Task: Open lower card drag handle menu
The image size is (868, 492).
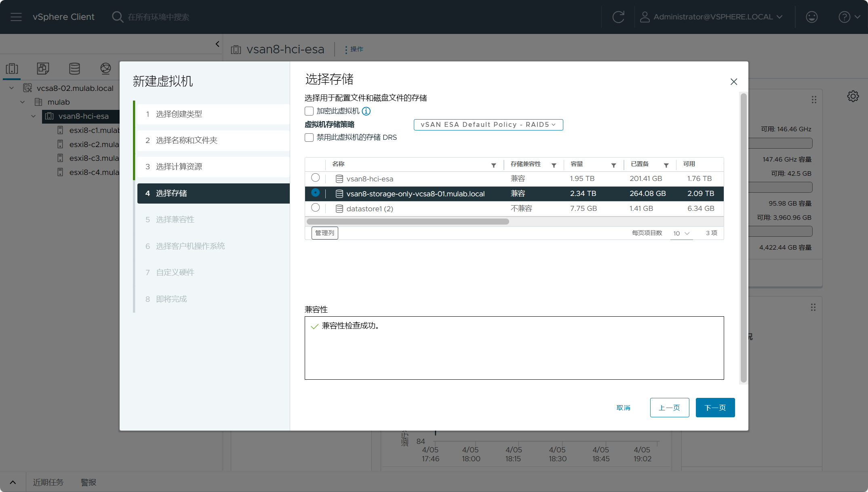Action: [x=813, y=307]
